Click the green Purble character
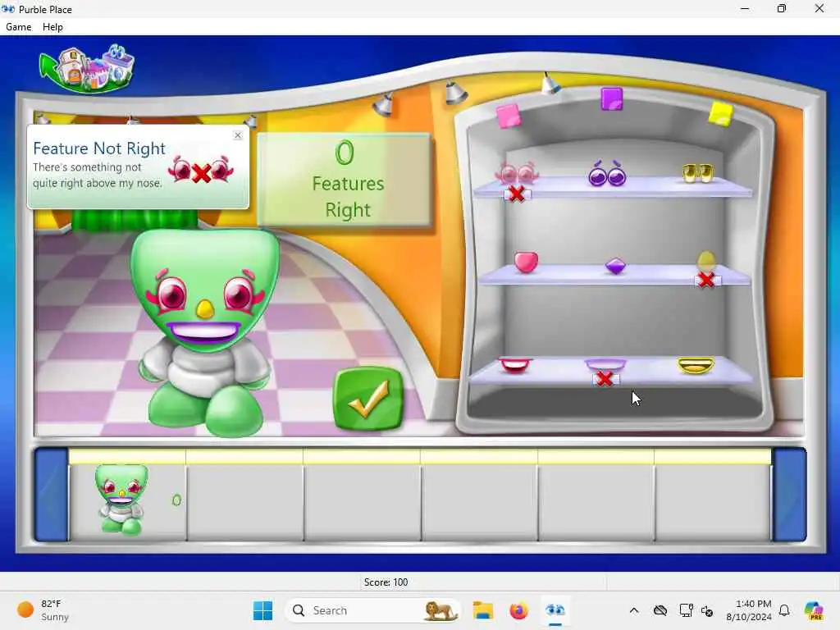840x630 pixels. point(205,332)
